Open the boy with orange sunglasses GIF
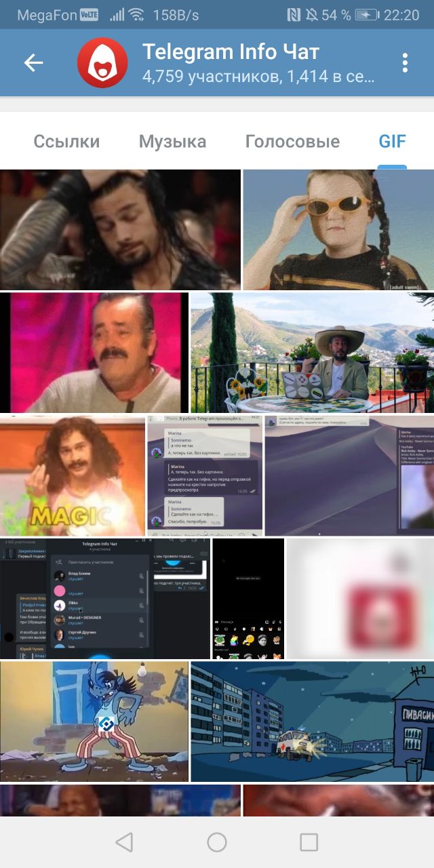The image size is (434, 868). [x=338, y=230]
